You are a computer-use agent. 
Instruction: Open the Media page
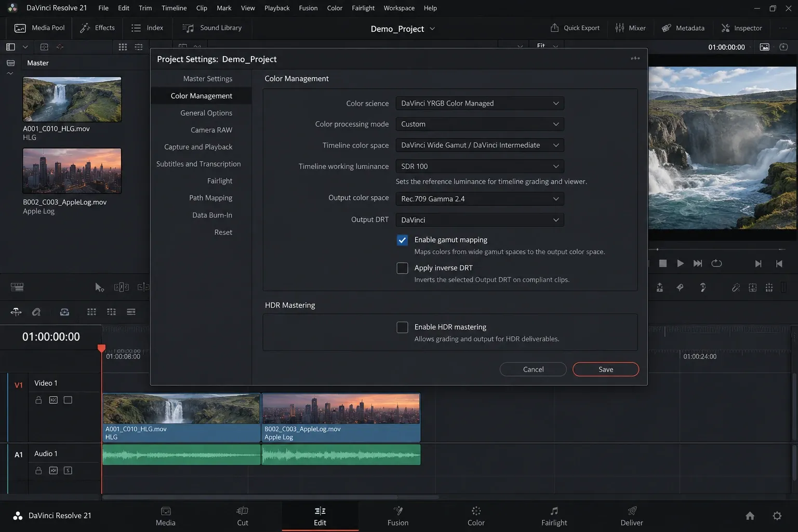pyautogui.click(x=166, y=516)
